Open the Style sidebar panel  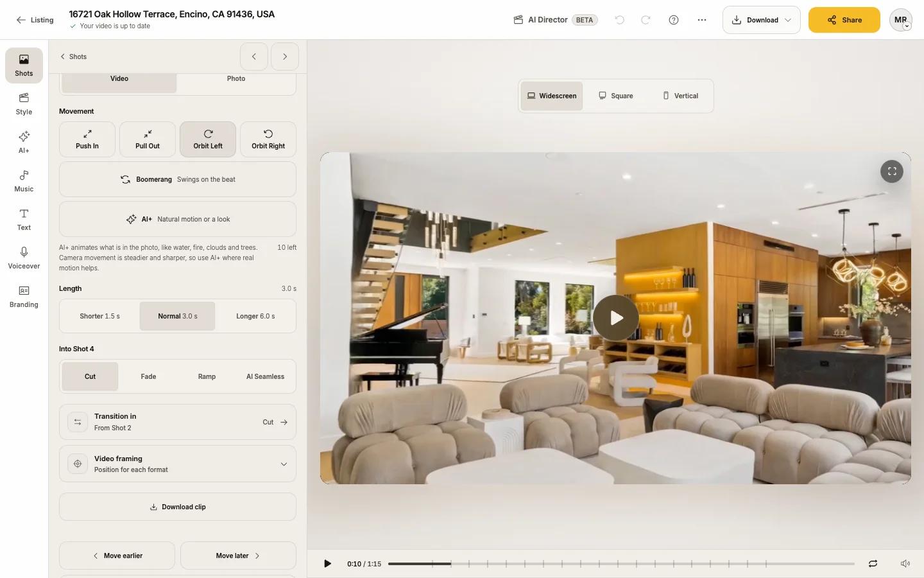tap(24, 104)
